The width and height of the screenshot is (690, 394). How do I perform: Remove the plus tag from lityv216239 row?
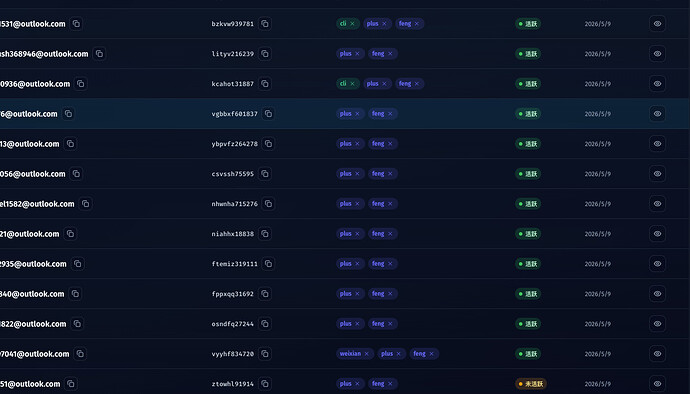click(x=357, y=54)
